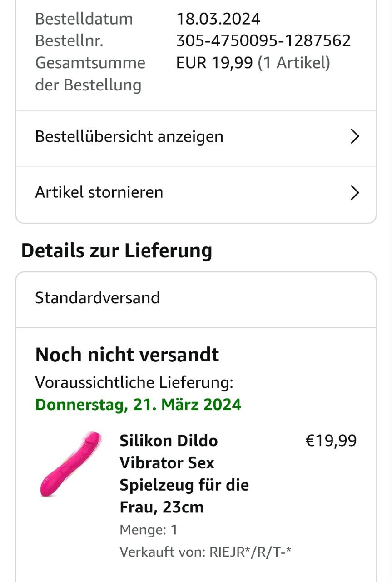Image resolution: width=392 pixels, height=582 pixels.
Task: Click the Voraussichtliche Lieferung label
Action: (134, 383)
